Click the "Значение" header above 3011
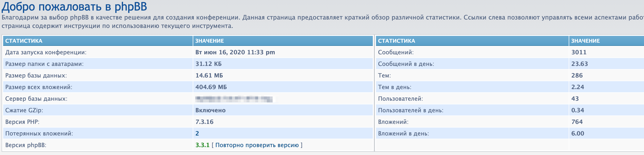This screenshot has height=155, width=644. point(585,41)
